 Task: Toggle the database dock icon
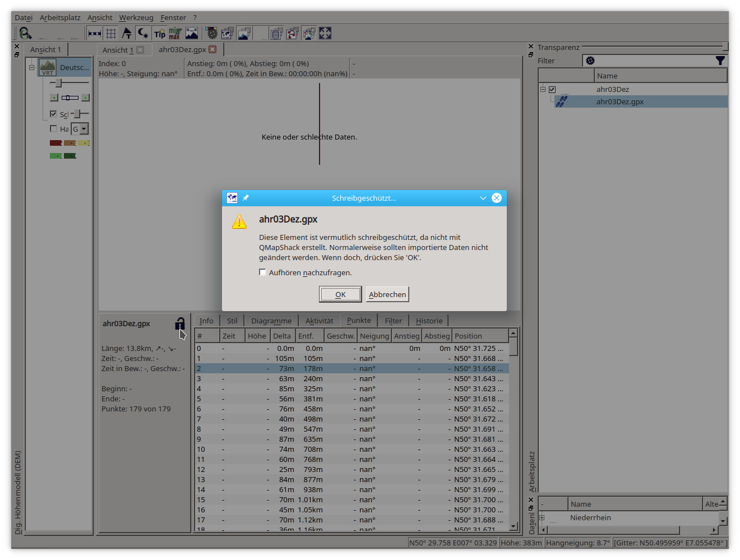pos(276,34)
